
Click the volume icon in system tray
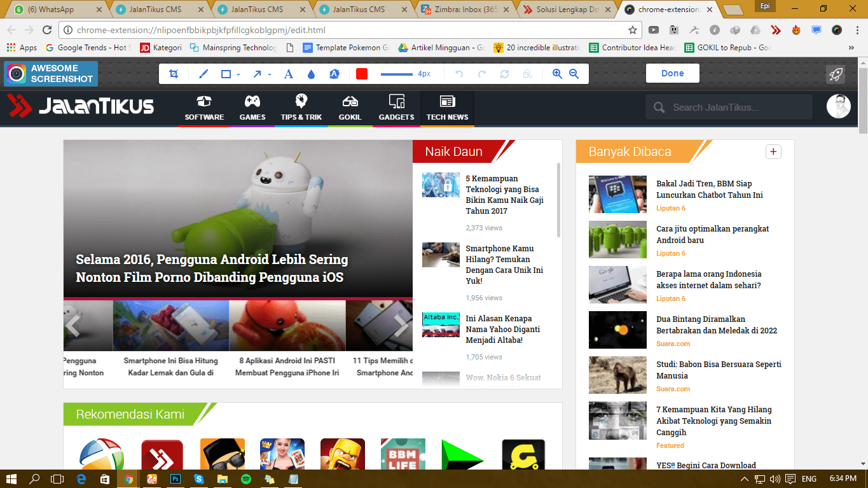[775, 478]
